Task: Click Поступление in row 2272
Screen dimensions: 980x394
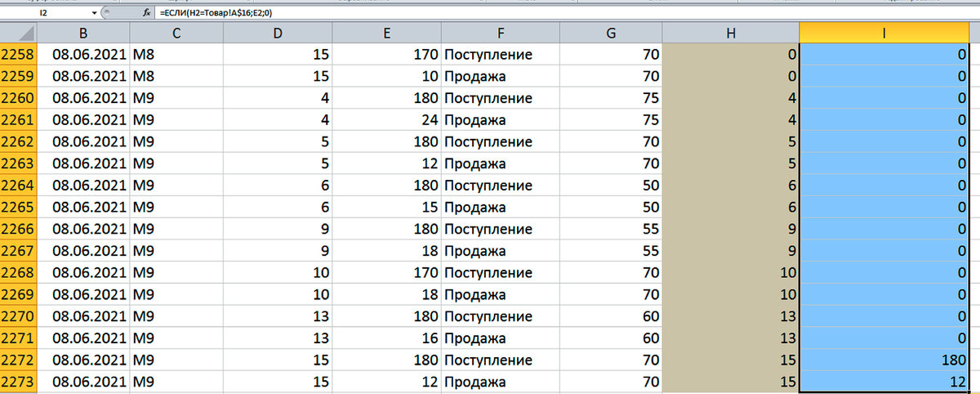Action: 488,360
